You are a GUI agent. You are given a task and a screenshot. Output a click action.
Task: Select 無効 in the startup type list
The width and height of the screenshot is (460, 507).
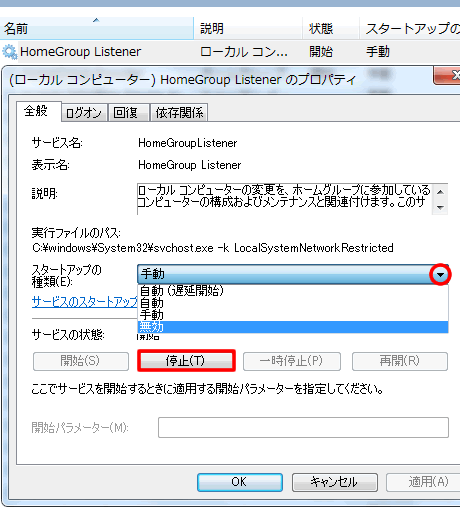click(293, 327)
